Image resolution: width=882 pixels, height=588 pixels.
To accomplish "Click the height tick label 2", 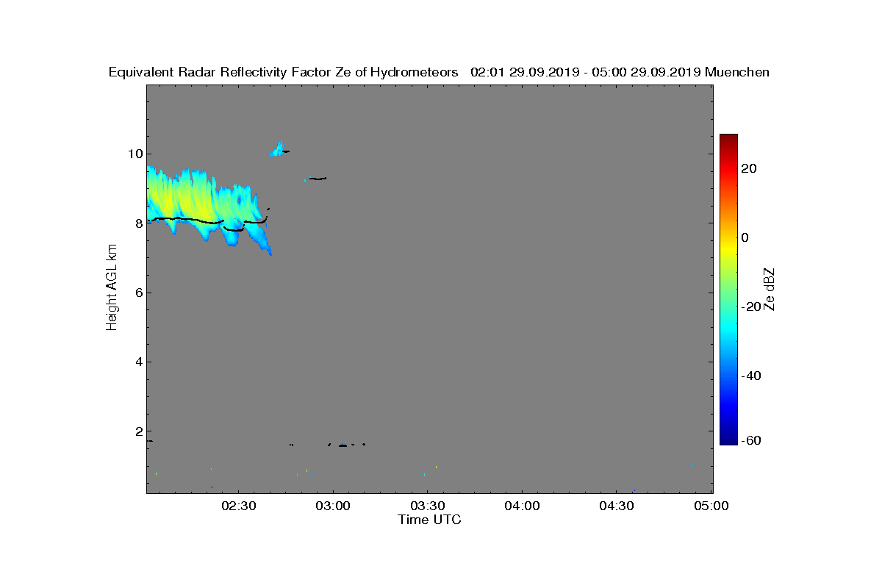I will pyautogui.click(x=137, y=431).
